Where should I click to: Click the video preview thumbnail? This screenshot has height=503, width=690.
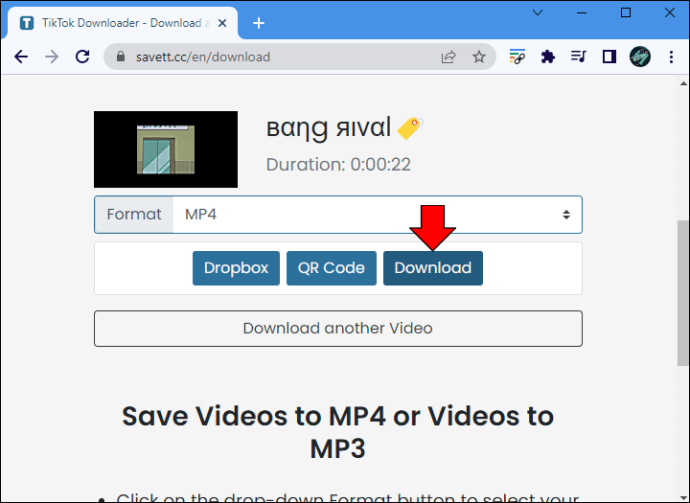(x=166, y=149)
